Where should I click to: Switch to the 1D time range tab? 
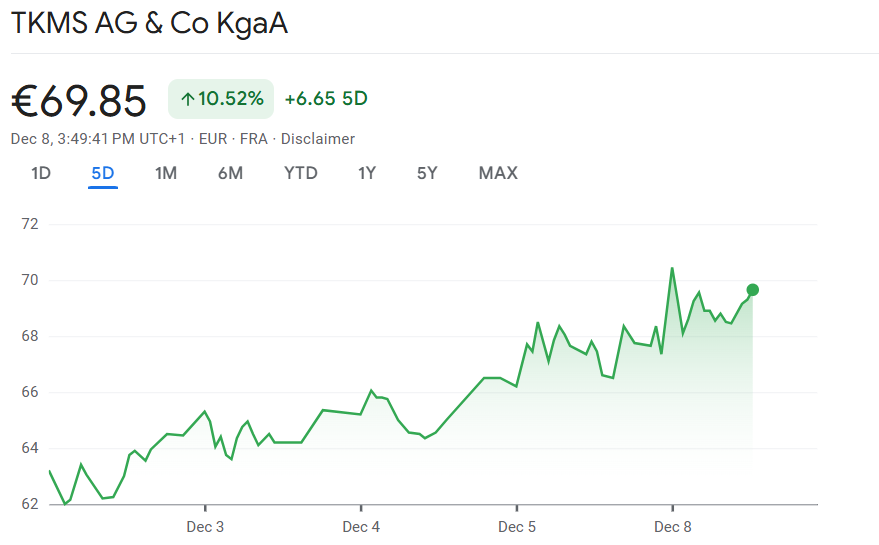[x=41, y=173]
